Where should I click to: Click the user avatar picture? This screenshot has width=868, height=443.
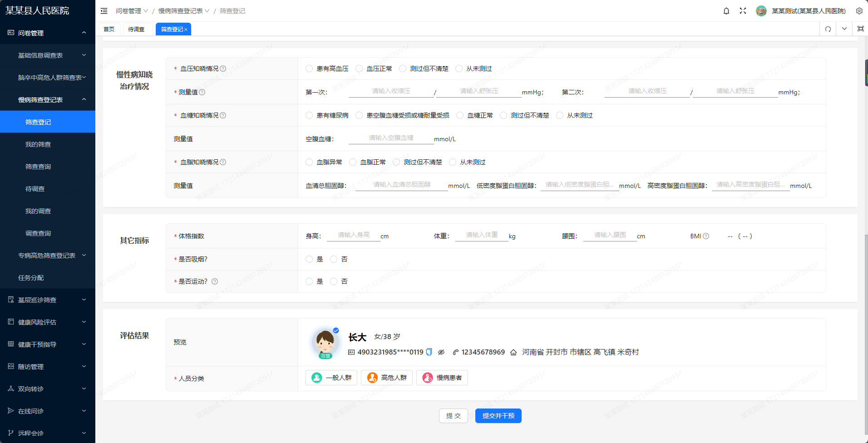[x=761, y=11]
